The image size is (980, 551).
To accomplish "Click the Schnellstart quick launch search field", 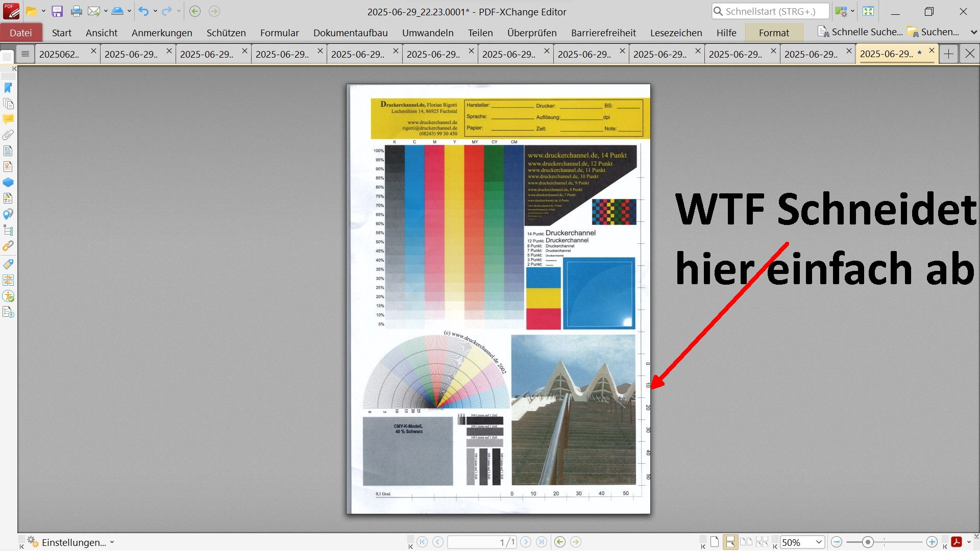I will click(x=770, y=11).
